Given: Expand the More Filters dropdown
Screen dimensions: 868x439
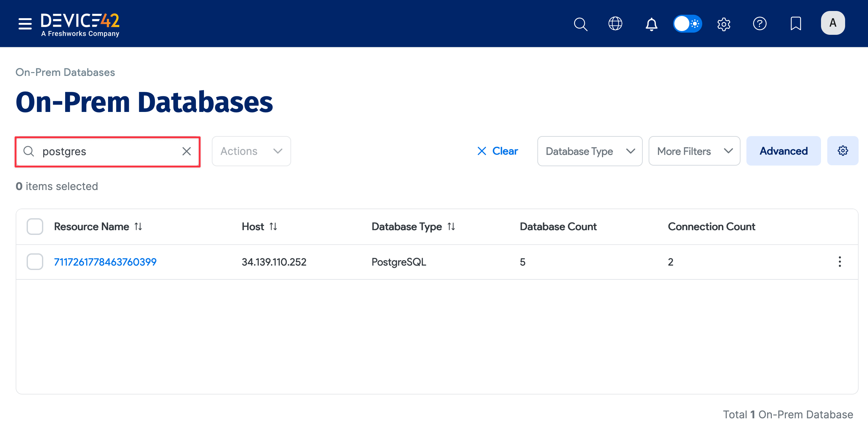Looking at the screenshot, I should pos(694,151).
